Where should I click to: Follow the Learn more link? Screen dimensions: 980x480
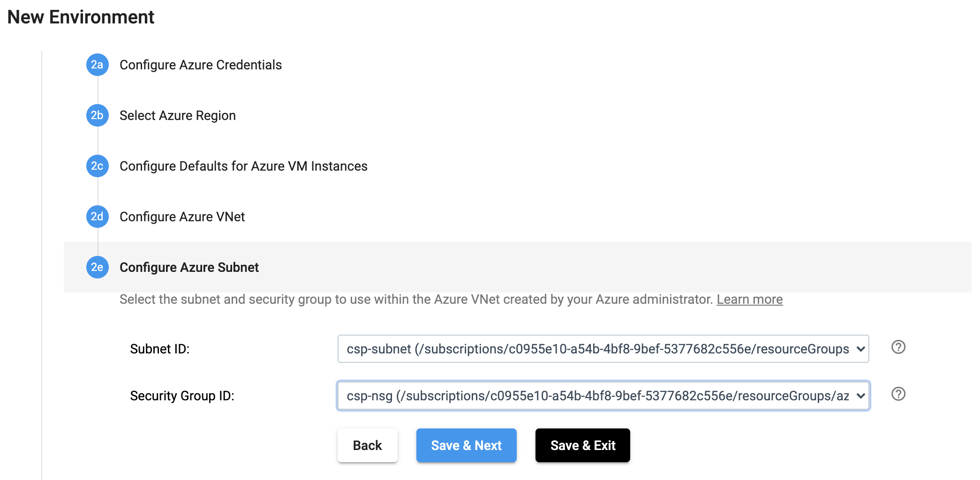[x=749, y=299]
